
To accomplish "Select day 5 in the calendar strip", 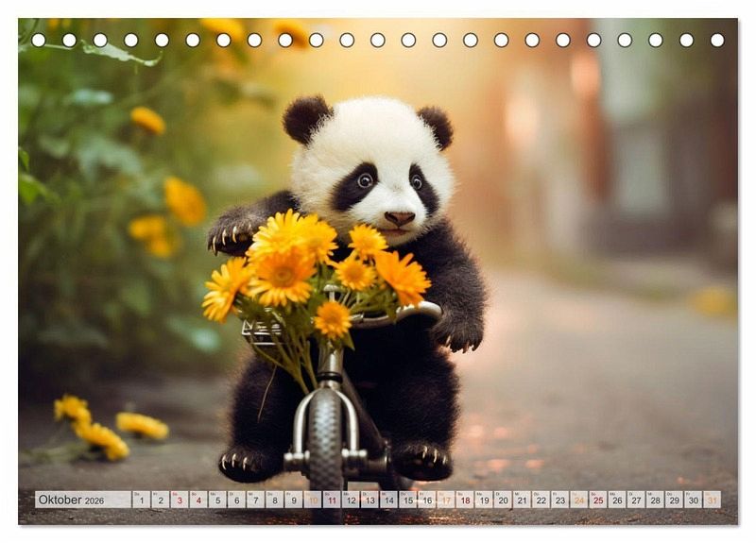I will 217,500.
